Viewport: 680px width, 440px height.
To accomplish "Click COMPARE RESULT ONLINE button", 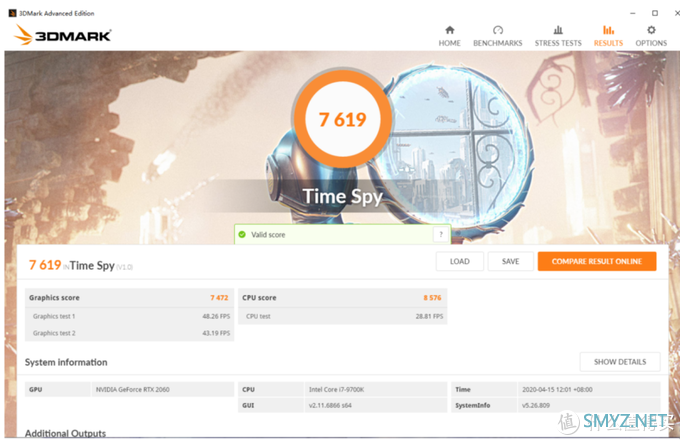I will (597, 261).
